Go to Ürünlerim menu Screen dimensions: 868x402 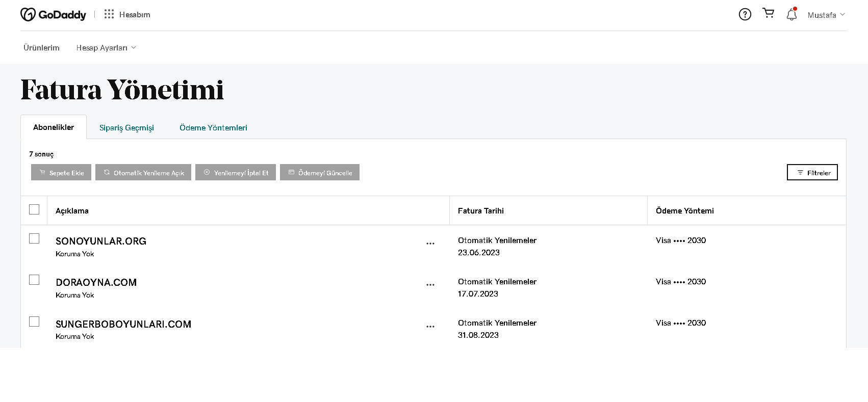(x=41, y=48)
